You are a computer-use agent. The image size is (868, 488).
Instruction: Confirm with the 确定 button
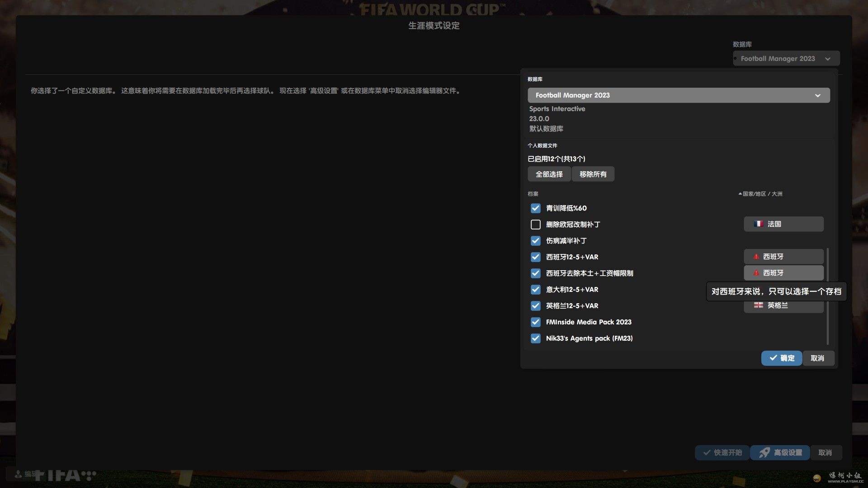pyautogui.click(x=781, y=358)
